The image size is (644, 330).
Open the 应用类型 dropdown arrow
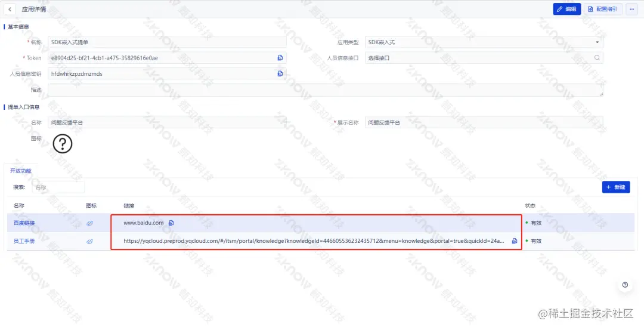click(597, 42)
